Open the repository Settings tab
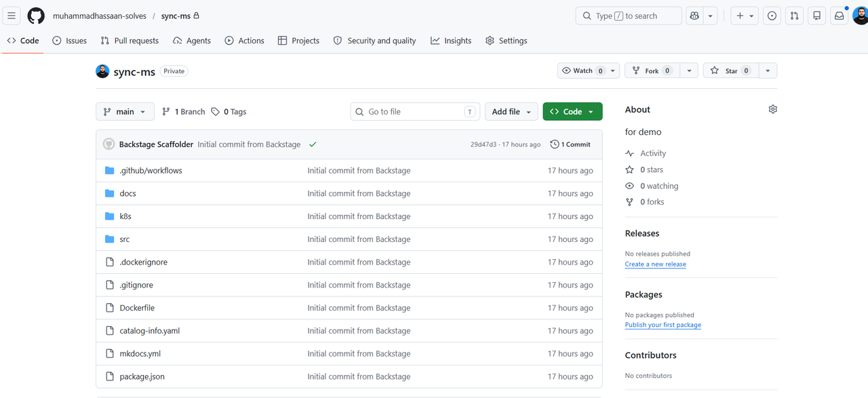The image size is (868, 398). coord(507,41)
